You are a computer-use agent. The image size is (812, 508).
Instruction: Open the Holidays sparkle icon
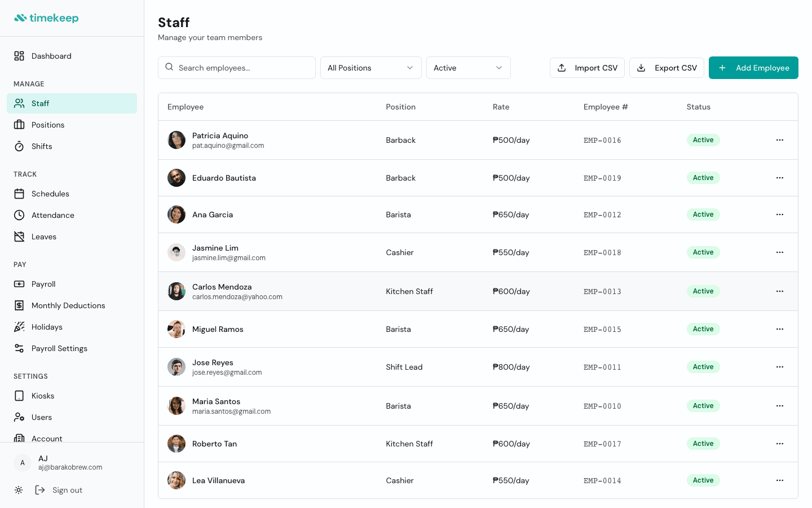[19, 327]
